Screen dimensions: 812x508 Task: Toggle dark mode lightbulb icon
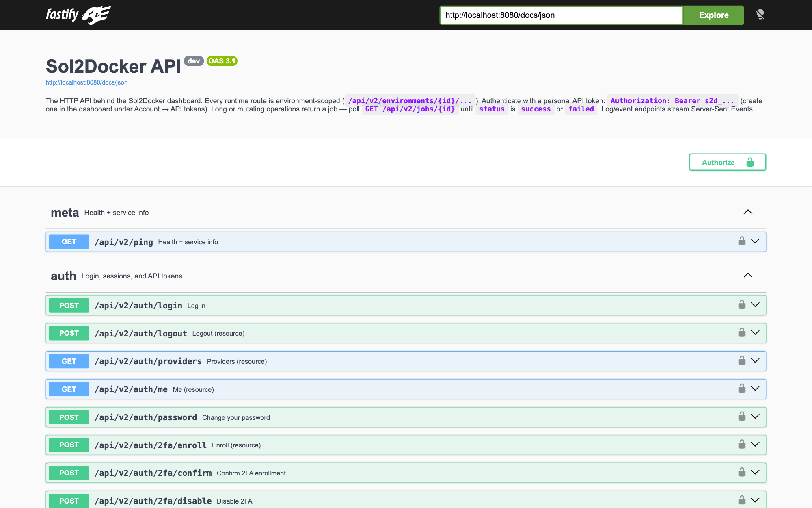coord(760,15)
